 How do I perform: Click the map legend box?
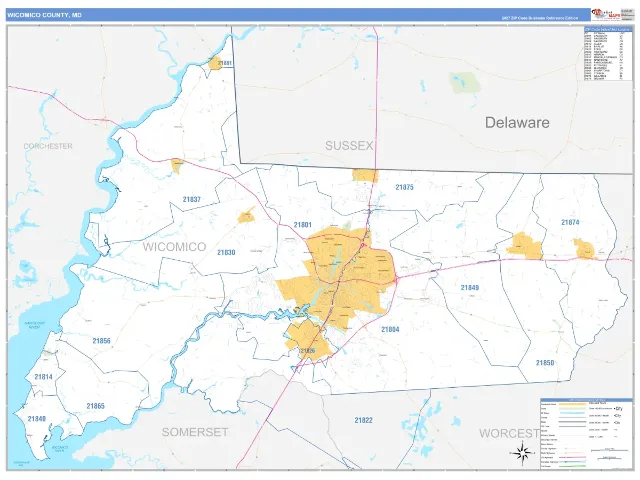[587, 434]
